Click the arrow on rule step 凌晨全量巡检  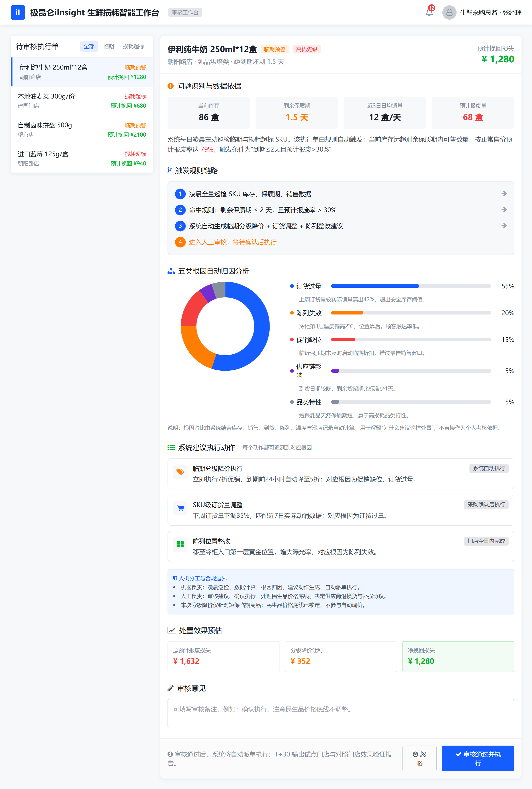[x=504, y=194]
